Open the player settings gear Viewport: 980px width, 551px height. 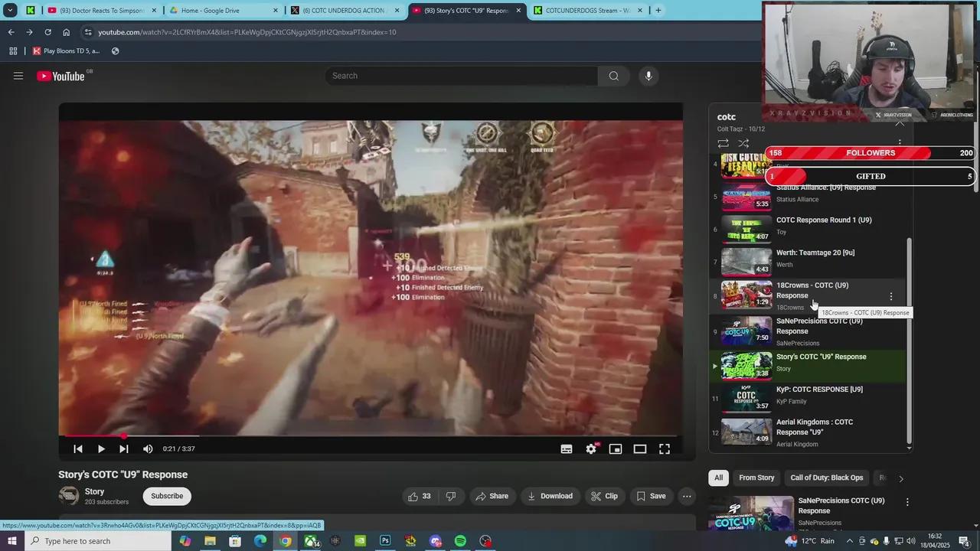(x=591, y=449)
